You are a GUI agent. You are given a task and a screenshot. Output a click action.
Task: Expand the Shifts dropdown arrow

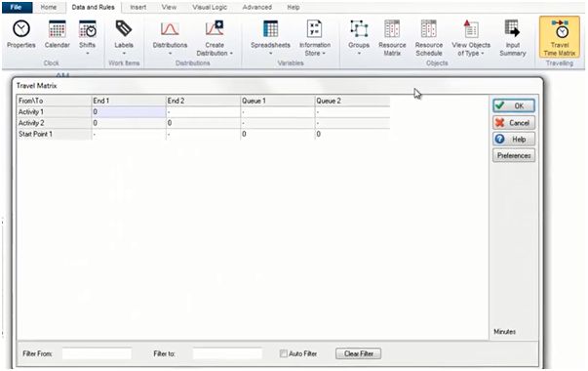point(88,54)
